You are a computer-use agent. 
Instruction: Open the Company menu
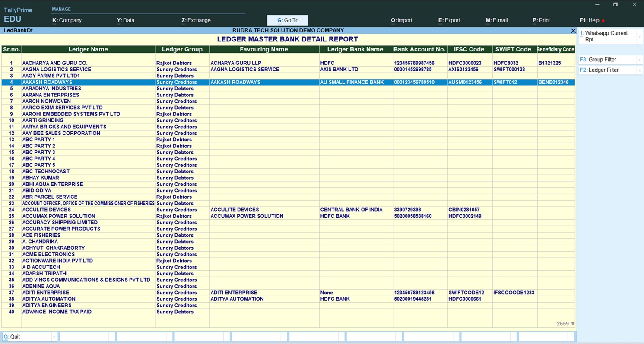coord(67,20)
